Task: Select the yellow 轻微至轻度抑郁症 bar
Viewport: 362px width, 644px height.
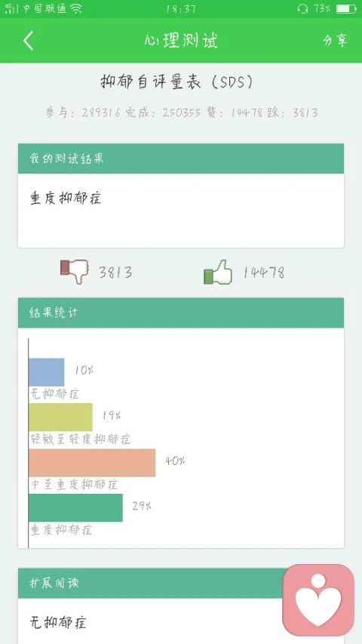Action: pos(61,418)
